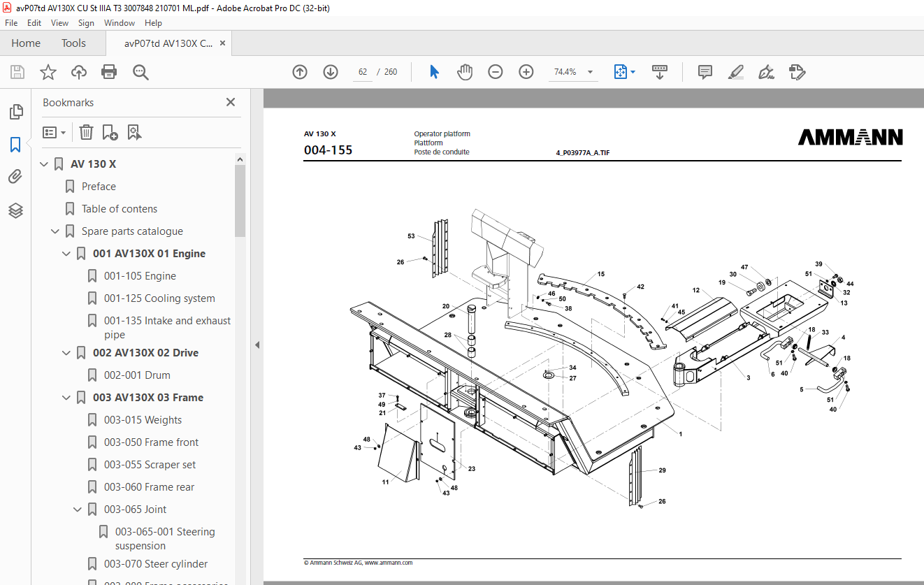Open the Attachments paperclip panel
This screenshot has height=585, width=924.
point(15,177)
